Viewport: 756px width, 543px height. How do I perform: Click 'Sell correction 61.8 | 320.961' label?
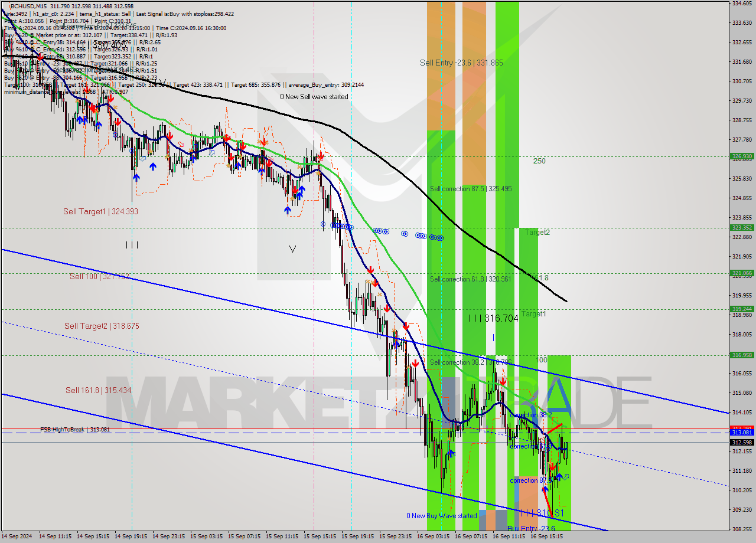[471, 279]
